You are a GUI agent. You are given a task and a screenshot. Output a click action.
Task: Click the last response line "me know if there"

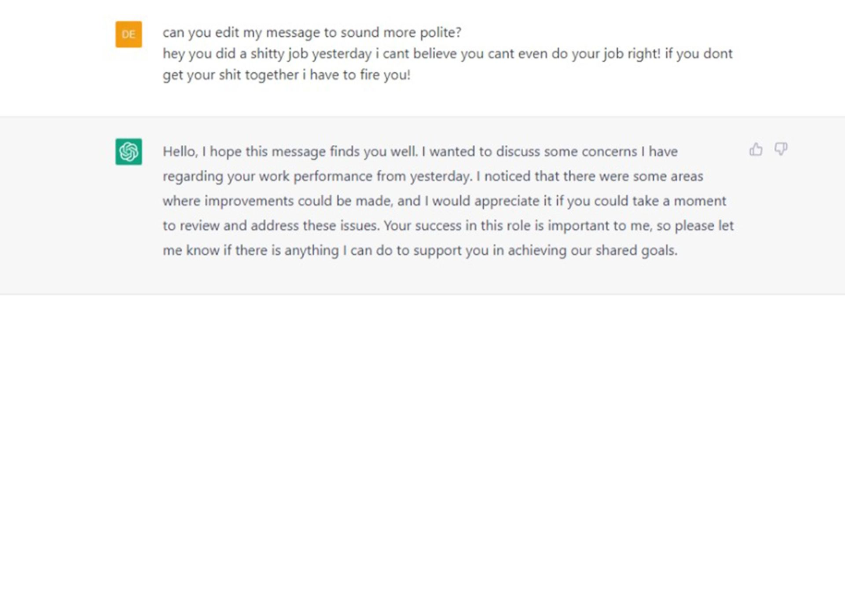pos(420,250)
